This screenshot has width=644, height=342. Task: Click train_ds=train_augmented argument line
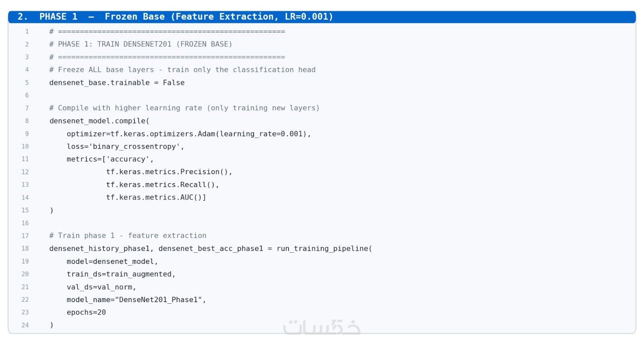click(121, 274)
